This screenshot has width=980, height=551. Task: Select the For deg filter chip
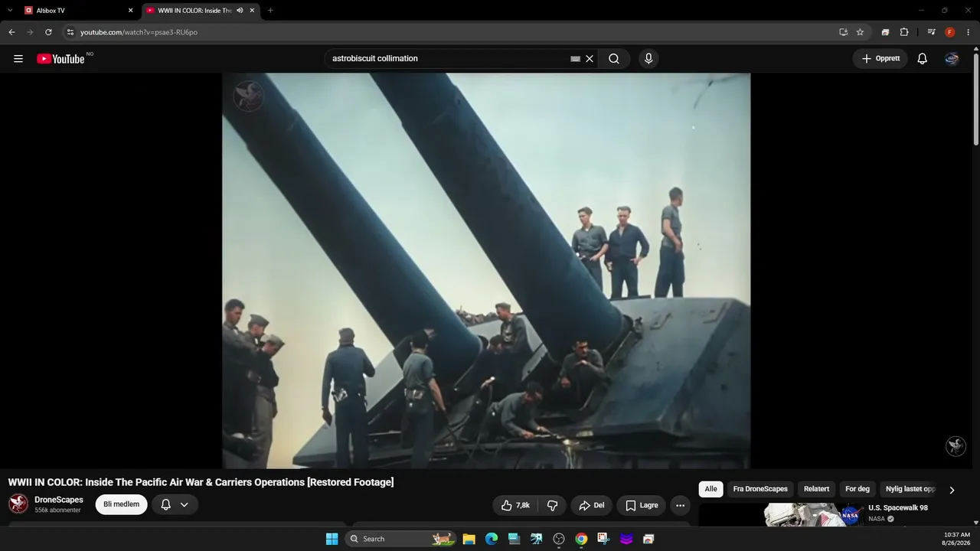coord(857,489)
